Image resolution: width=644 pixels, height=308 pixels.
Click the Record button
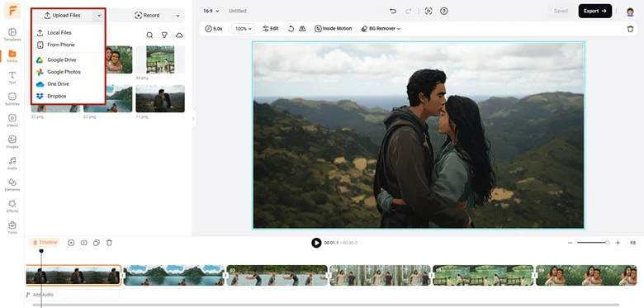tap(147, 15)
